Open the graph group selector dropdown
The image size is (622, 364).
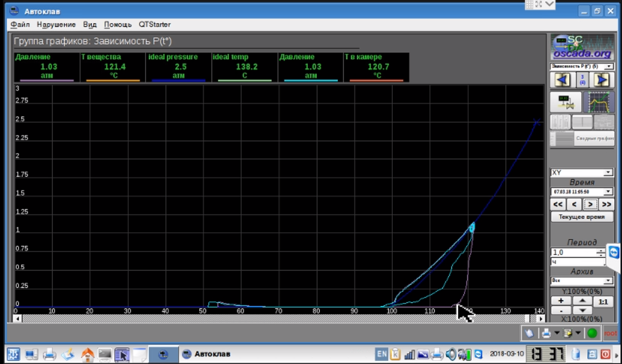pos(581,66)
